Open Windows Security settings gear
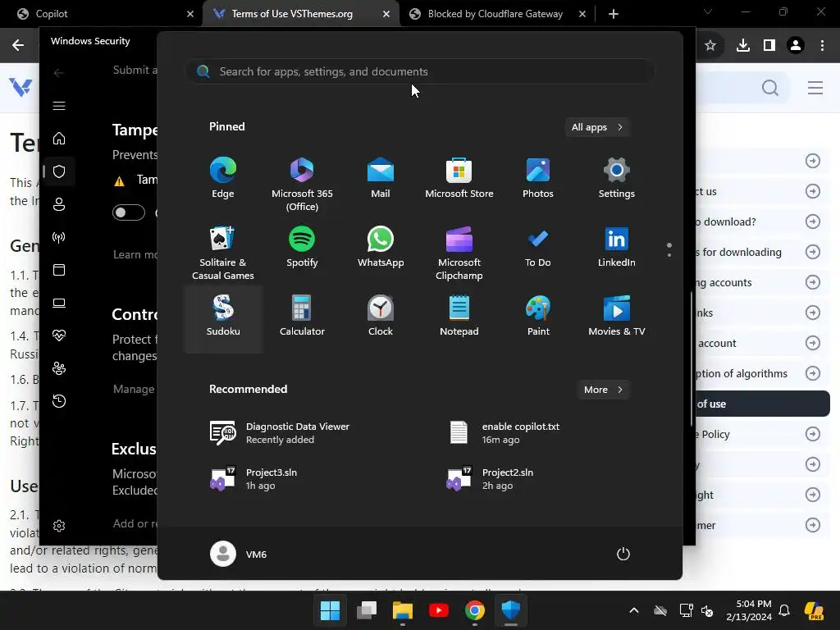The height and width of the screenshot is (630, 840). 59,526
